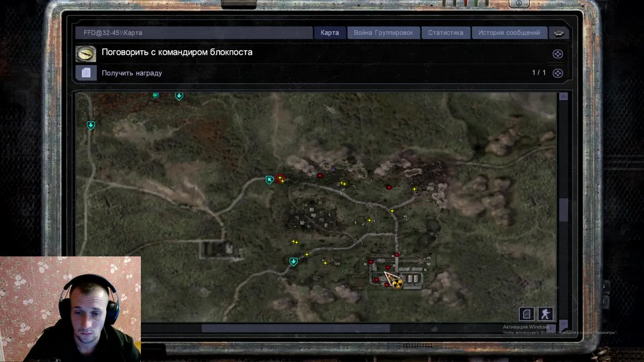Click red dot at base north gate

pyautogui.click(x=397, y=255)
